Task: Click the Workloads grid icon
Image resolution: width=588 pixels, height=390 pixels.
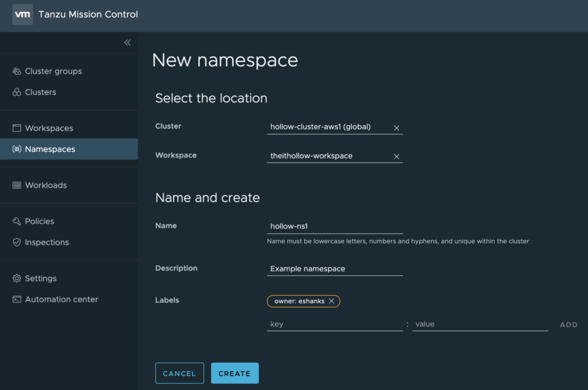Action: 17,186
